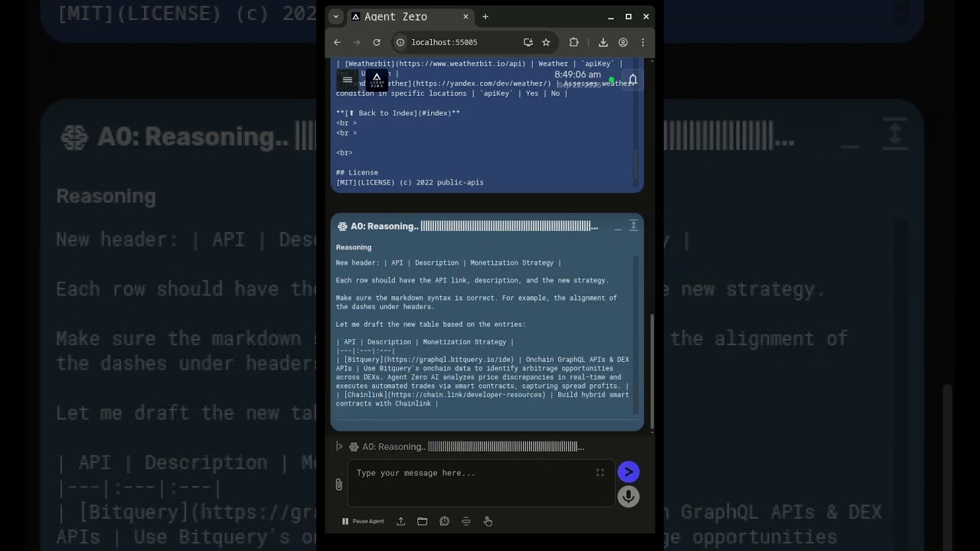Click the pointing hand nudge icon

tap(488, 521)
